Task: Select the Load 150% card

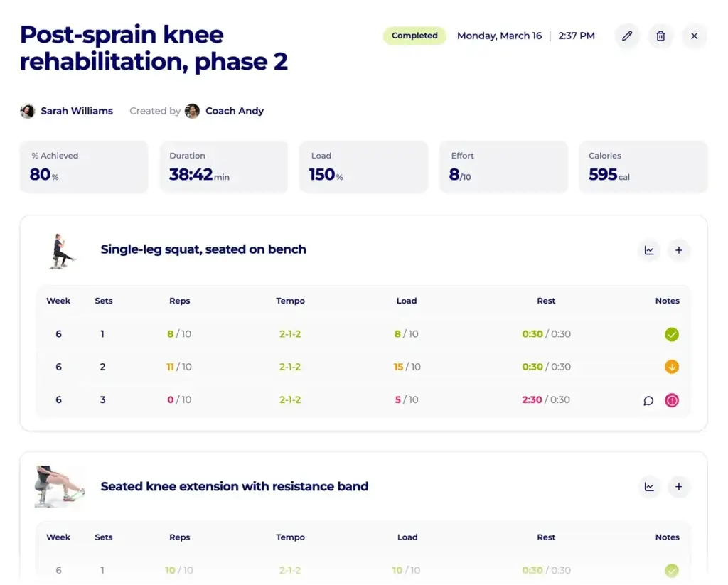Action: click(x=363, y=167)
